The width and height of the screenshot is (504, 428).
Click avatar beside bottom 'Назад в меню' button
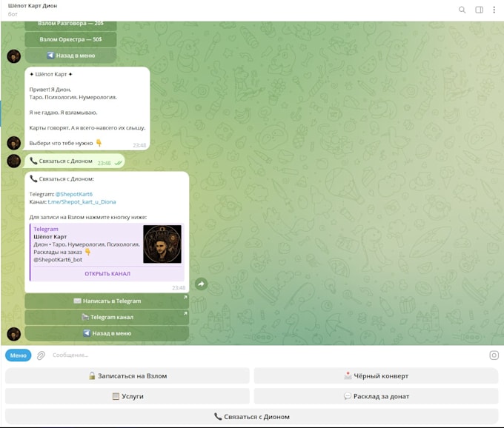coord(14,334)
